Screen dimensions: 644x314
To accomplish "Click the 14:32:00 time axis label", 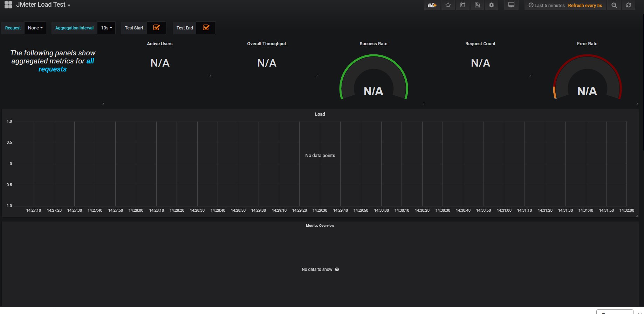I will (627, 211).
